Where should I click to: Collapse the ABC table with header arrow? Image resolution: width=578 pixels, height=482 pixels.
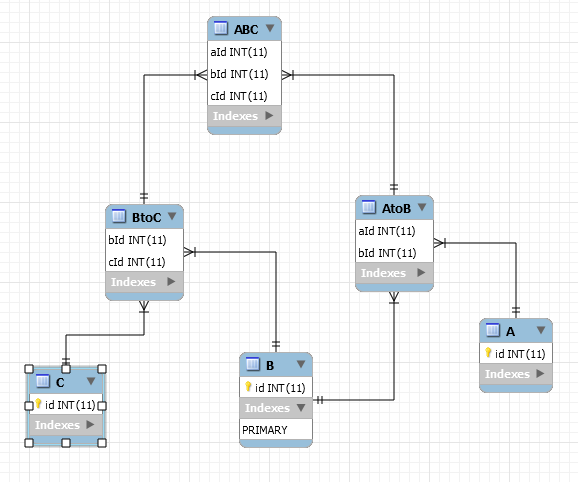point(270,28)
